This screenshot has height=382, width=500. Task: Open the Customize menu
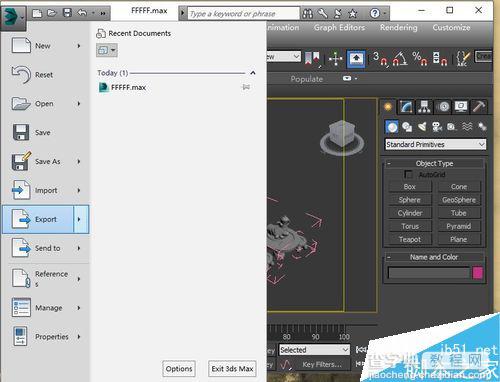pos(451,28)
